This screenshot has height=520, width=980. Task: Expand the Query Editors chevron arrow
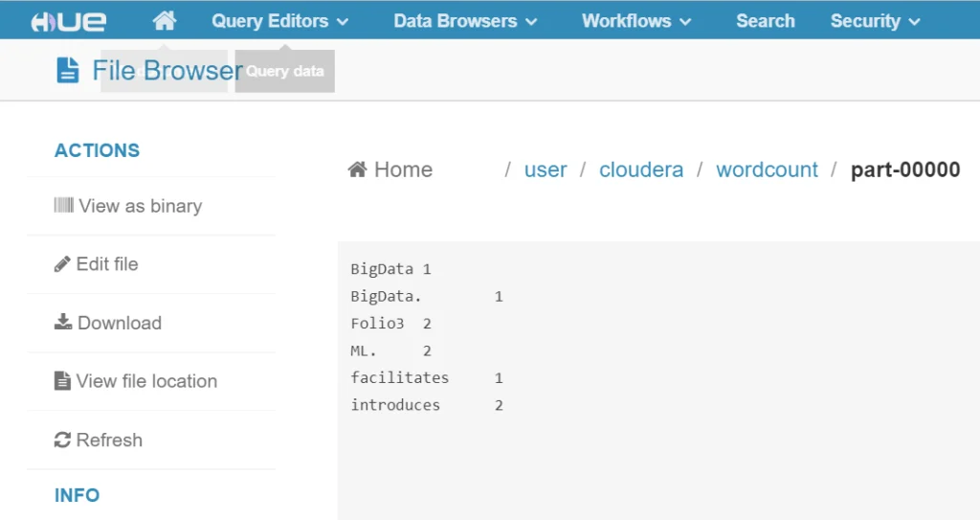(x=343, y=22)
